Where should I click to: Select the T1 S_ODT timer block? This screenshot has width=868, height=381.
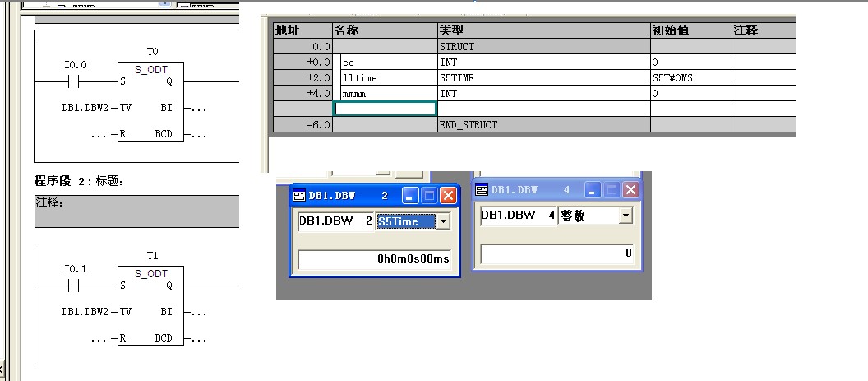pos(151,306)
